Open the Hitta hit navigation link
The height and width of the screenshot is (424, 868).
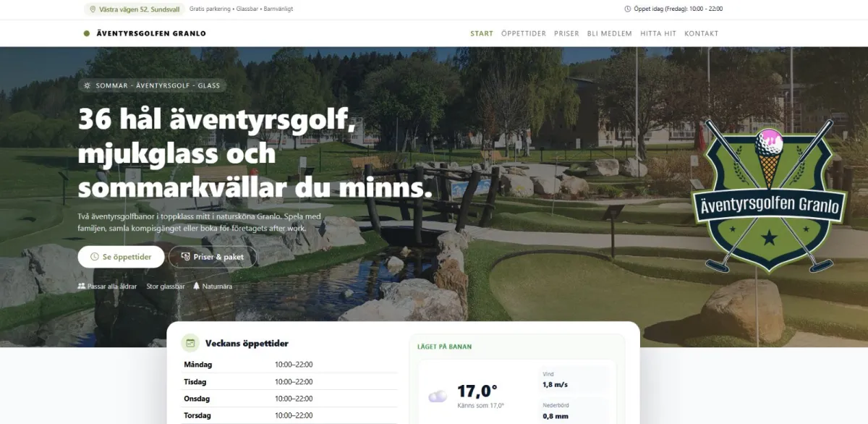tap(658, 33)
